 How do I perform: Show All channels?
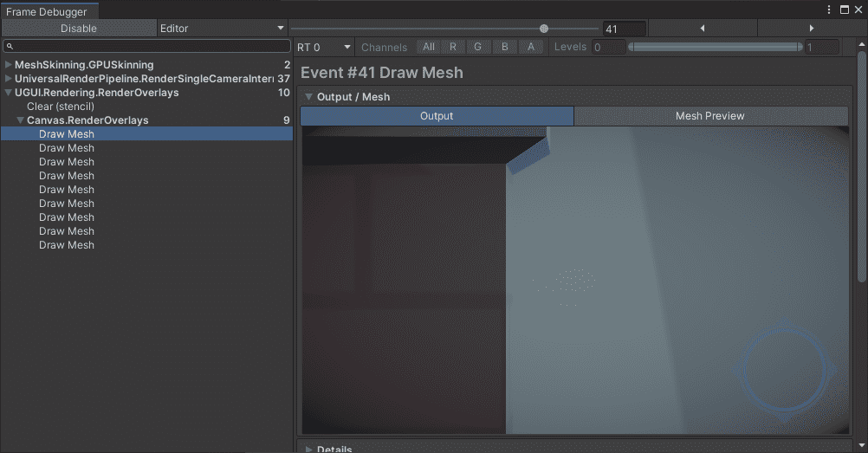(429, 47)
